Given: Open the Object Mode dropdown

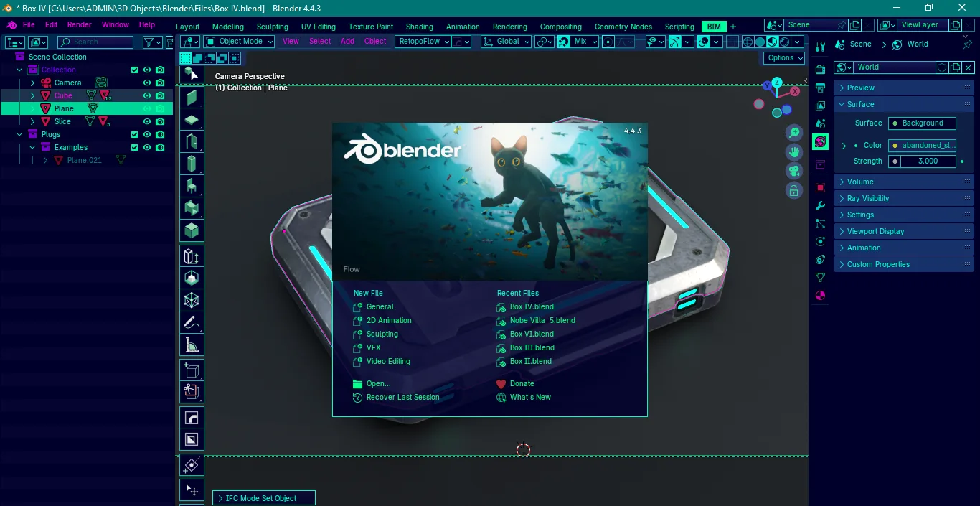Looking at the screenshot, I should pyautogui.click(x=240, y=42).
